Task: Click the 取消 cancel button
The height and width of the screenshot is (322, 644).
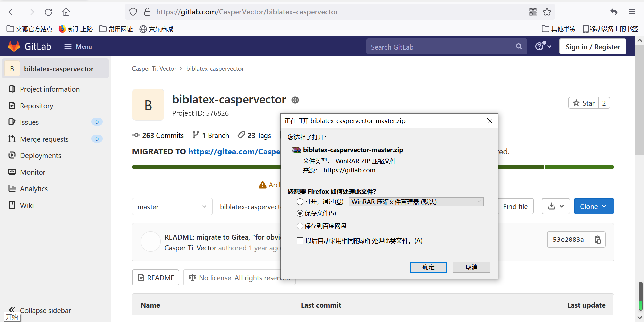Action: point(471,267)
